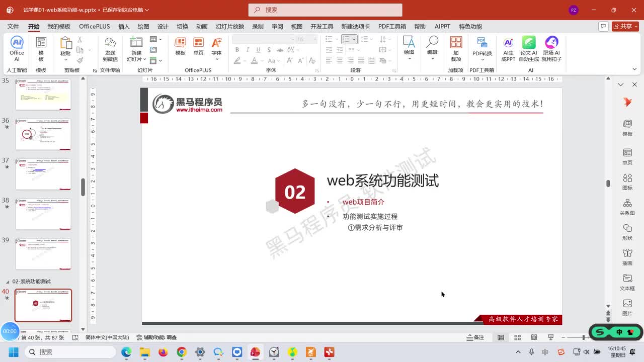Toggle the 备注 notes pane
This screenshot has width=644, height=362.
pyautogui.click(x=475, y=337)
